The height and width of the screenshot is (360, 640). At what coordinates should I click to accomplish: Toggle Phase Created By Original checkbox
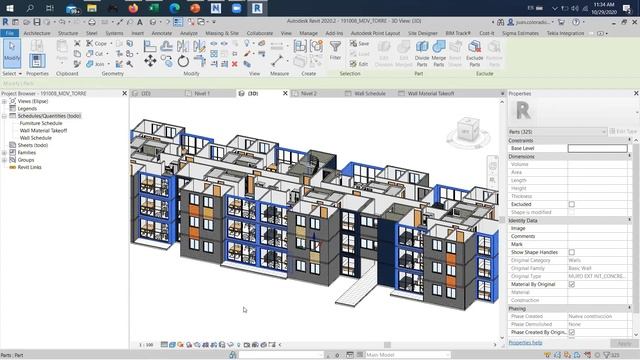click(x=572, y=332)
